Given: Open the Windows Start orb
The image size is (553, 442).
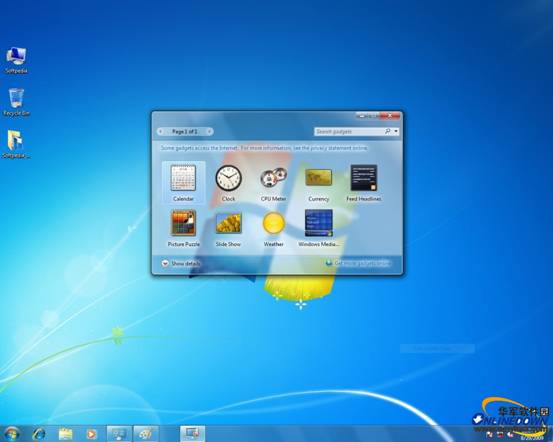Looking at the screenshot, I should pyautogui.click(x=11, y=434).
